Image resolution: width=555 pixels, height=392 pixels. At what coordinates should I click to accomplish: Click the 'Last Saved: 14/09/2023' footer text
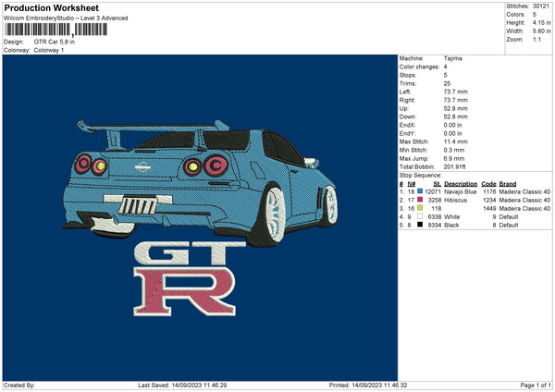coord(182,386)
